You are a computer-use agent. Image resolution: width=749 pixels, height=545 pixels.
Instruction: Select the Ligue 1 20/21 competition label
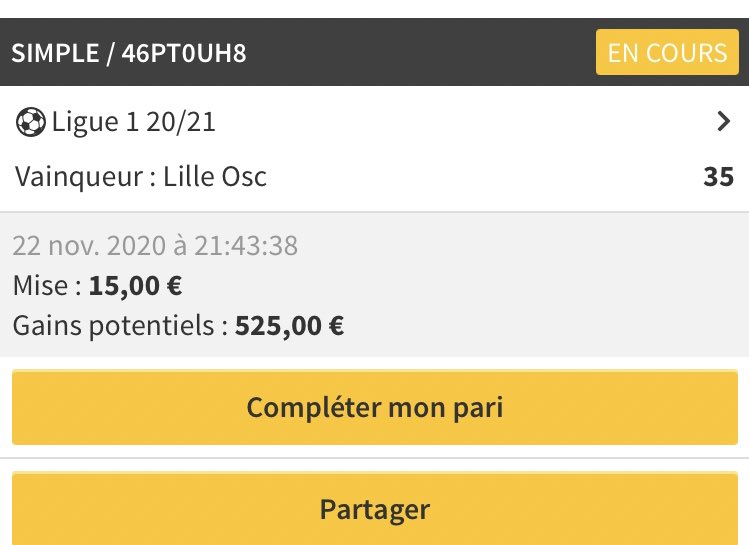(133, 122)
